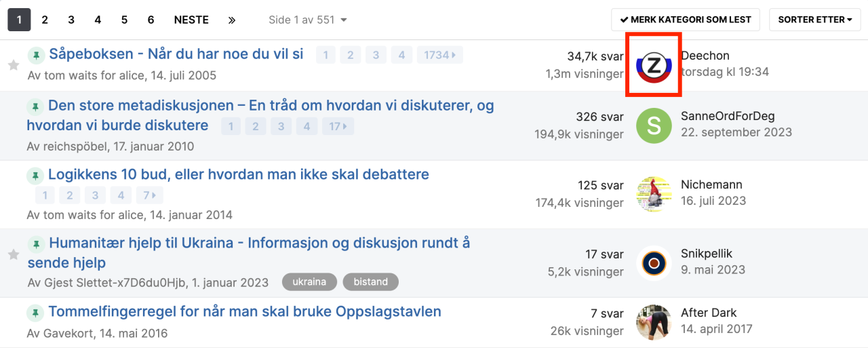Open the 'Logikkens 10 bud' thread link
This screenshot has height=348, width=868.
238,174
